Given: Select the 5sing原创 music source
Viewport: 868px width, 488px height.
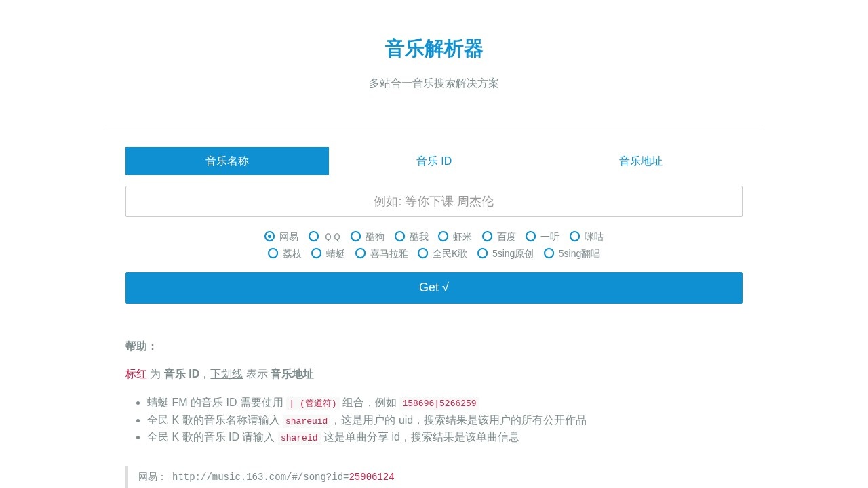Looking at the screenshot, I should 482,253.
